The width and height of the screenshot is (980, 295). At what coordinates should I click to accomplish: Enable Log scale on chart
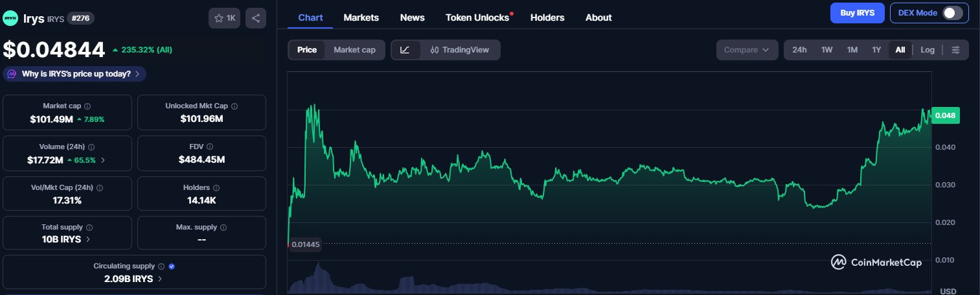(x=928, y=50)
